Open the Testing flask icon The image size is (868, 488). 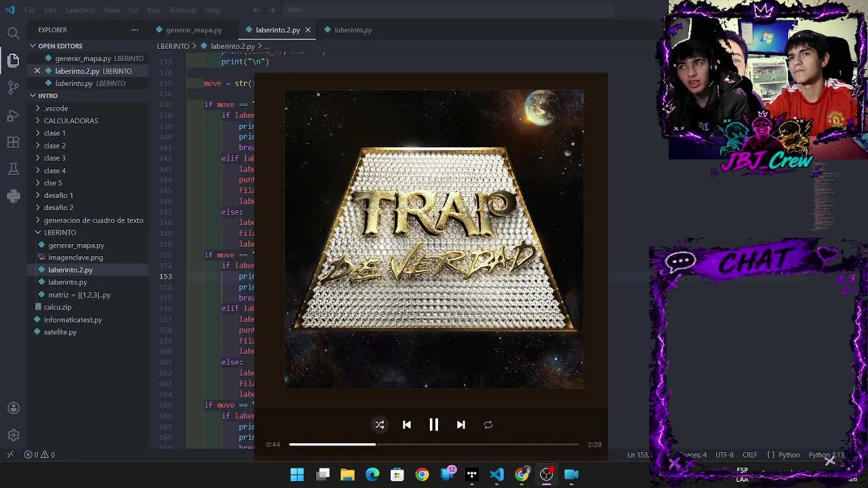point(13,169)
